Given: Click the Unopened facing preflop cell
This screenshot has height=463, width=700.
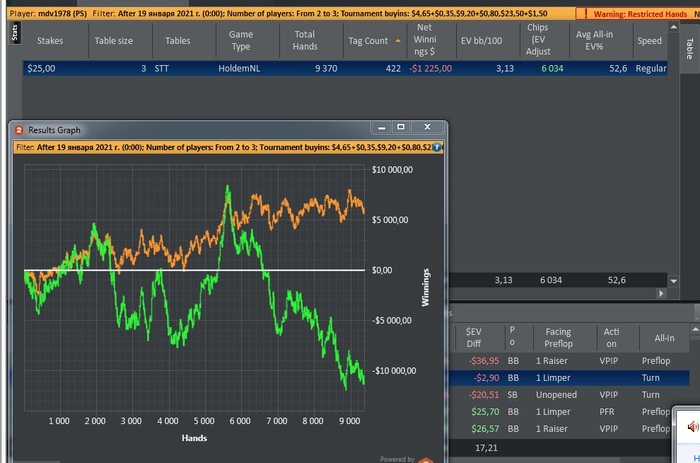Looking at the screenshot, I should [x=556, y=395].
